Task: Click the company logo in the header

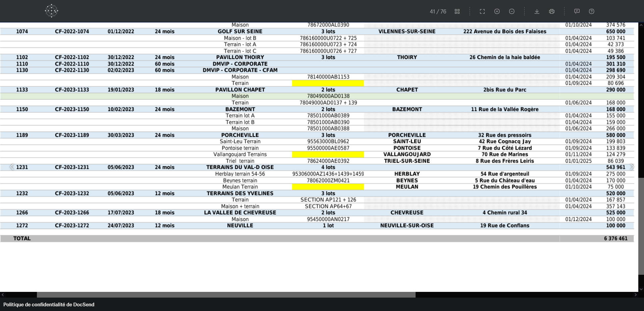Action: 51,11
